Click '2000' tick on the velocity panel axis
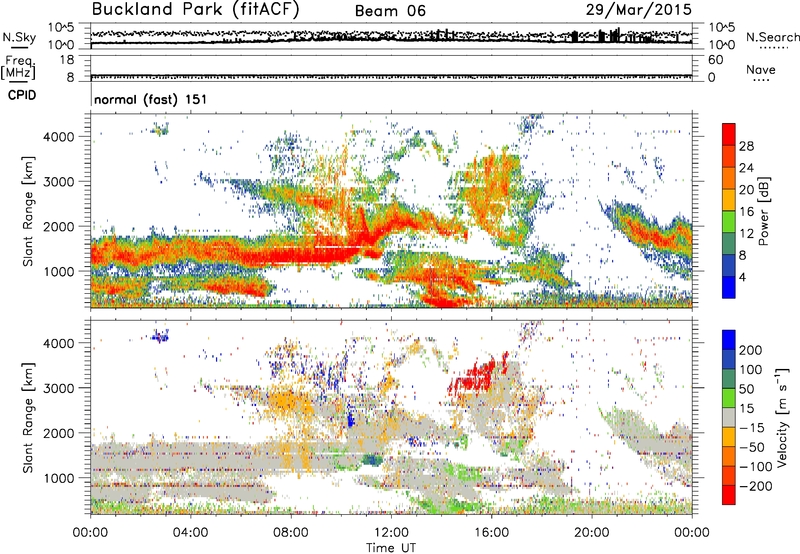800x554 pixels. (x=58, y=433)
